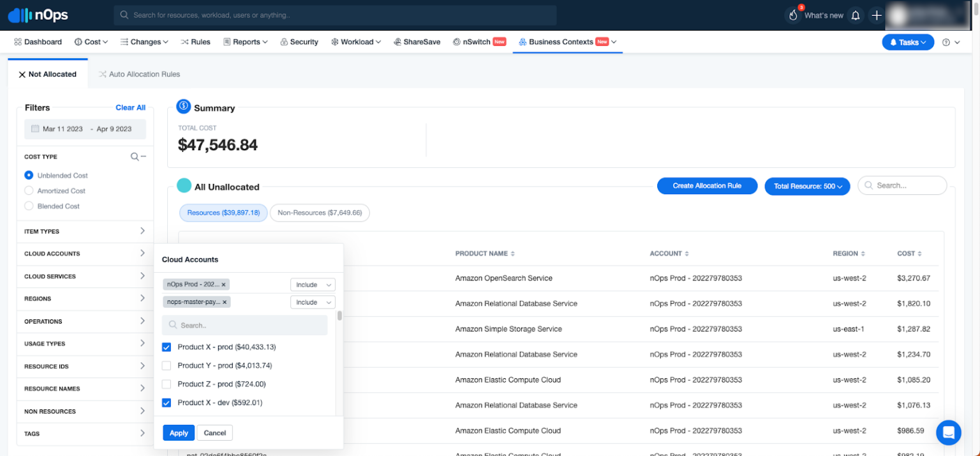The width and height of the screenshot is (980, 456).
Task: Check the Product Y - prod checkbox
Action: coord(167,365)
